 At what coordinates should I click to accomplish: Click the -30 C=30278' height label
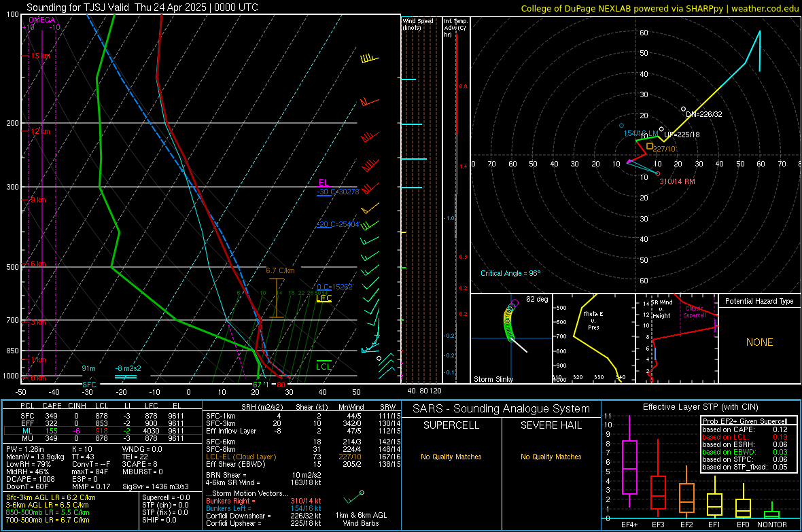(338, 192)
